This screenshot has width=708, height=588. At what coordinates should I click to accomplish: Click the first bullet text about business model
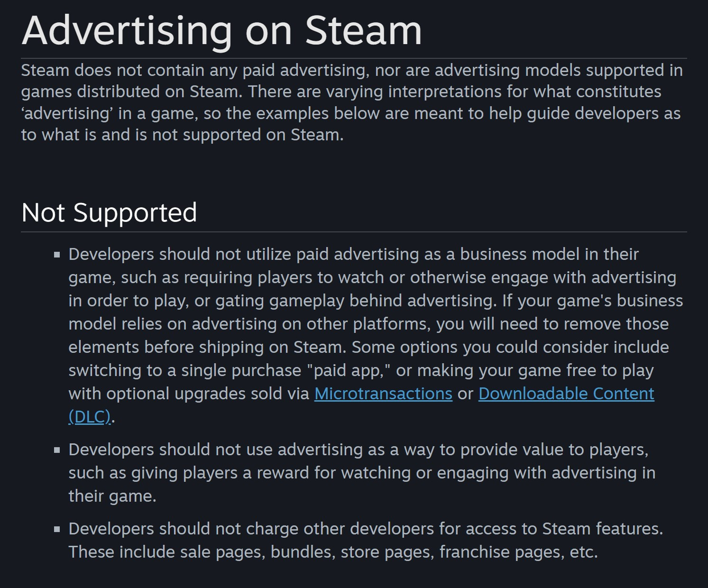(376, 335)
